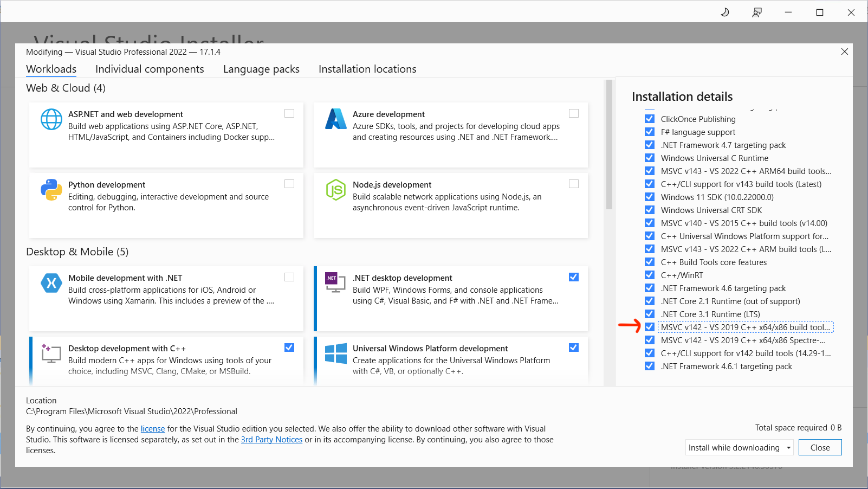Click the Close button

820,447
